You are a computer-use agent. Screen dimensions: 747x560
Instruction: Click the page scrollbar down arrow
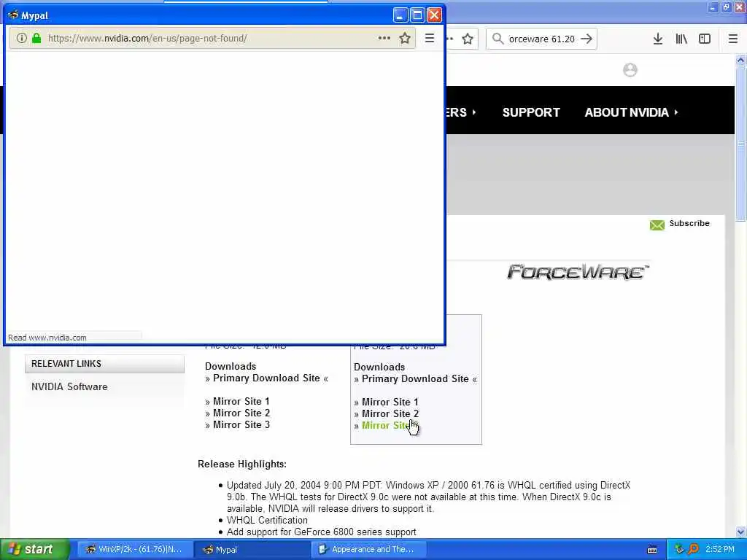(x=740, y=532)
